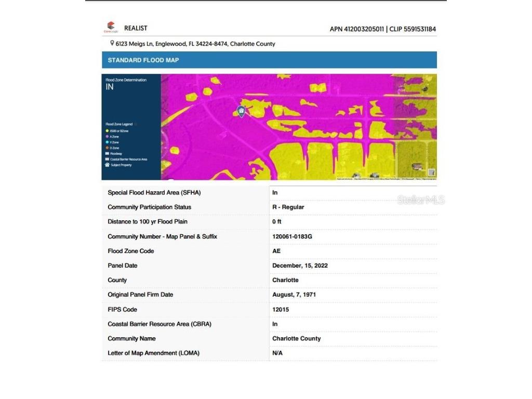Viewport: 532px width, 399px height.
Task: Click the Floodway legend icon
Action: [107, 153]
